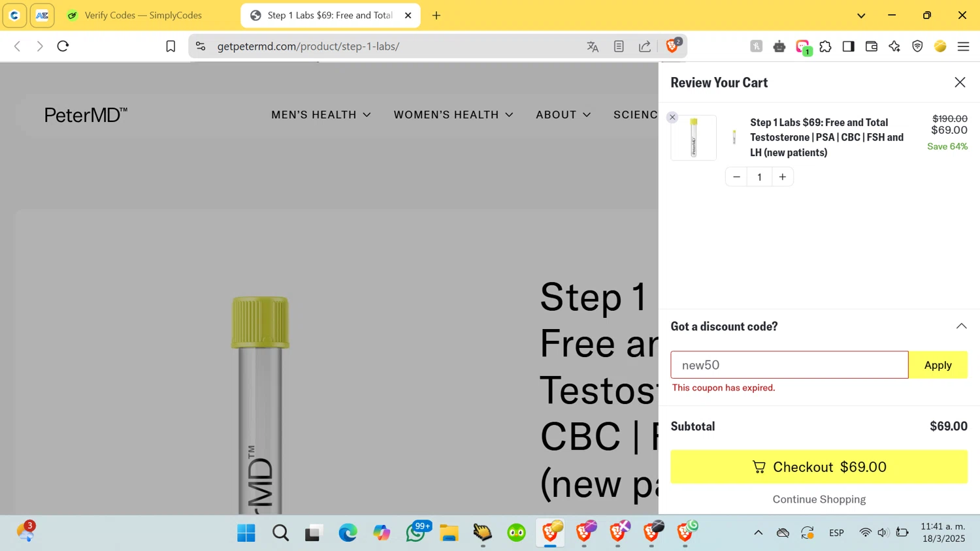
Task: Go to PeterMD homepage via logo
Action: tap(86, 115)
